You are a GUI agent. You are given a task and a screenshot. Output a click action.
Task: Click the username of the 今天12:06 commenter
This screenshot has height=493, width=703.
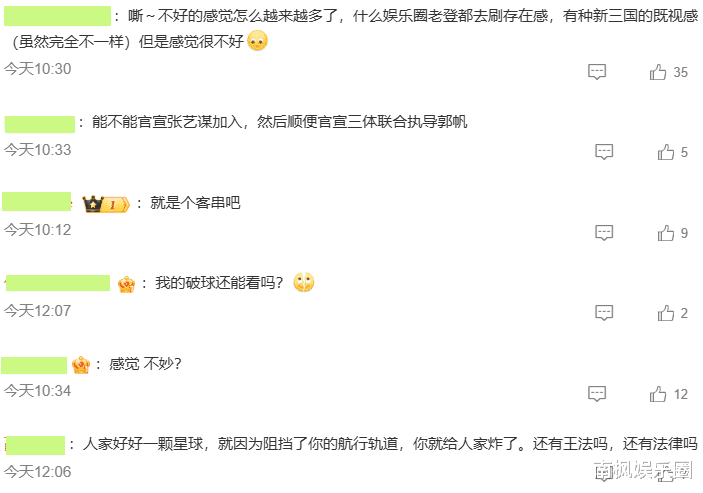click(x=35, y=444)
